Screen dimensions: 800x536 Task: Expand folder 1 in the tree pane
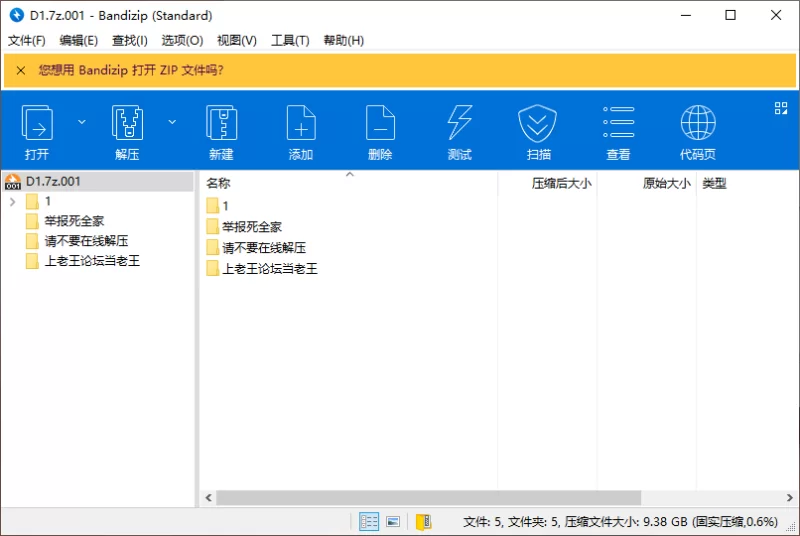(x=13, y=202)
